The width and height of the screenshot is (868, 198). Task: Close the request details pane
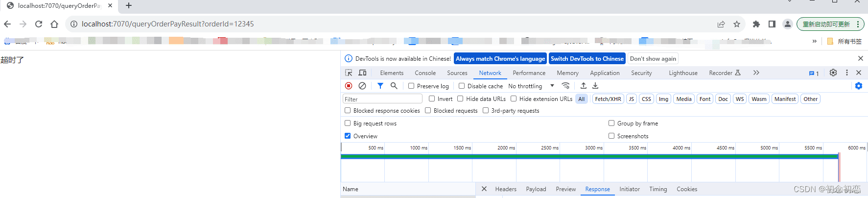click(484, 189)
